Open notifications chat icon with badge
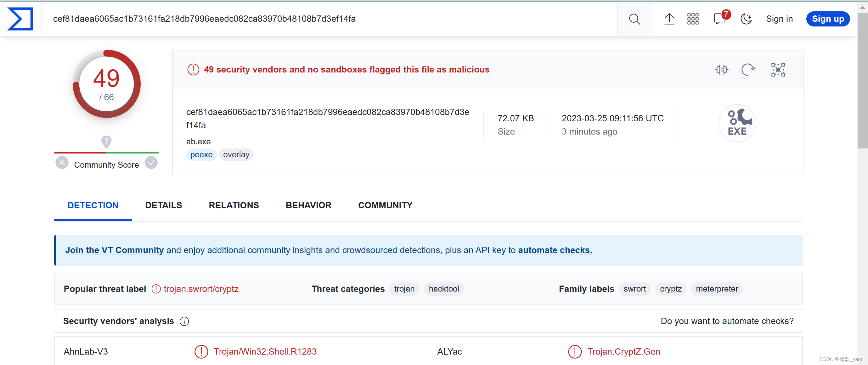The width and height of the screenshot is (868, 365). 720,19
